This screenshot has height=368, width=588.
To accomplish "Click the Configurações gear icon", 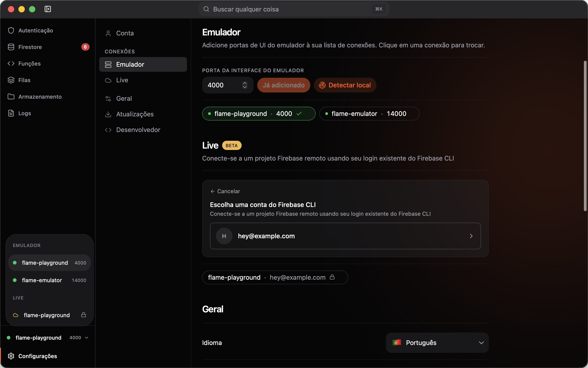I will 11,356.
